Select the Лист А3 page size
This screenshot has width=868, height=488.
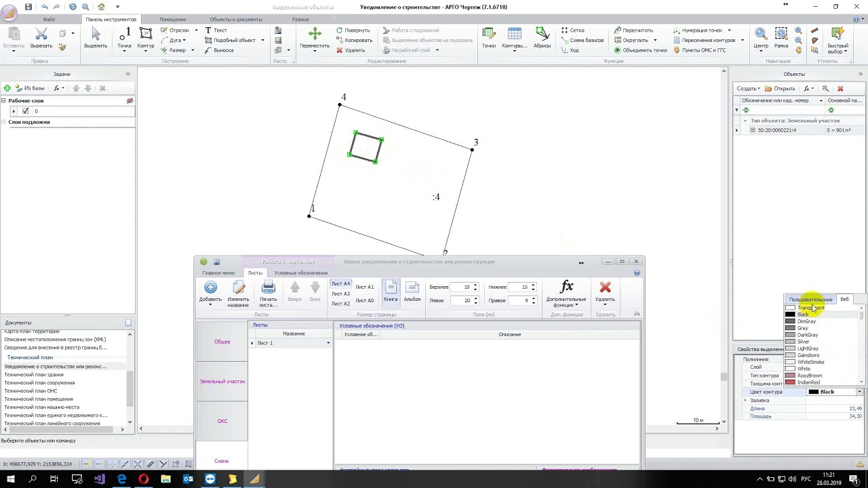tap(340, 293)
